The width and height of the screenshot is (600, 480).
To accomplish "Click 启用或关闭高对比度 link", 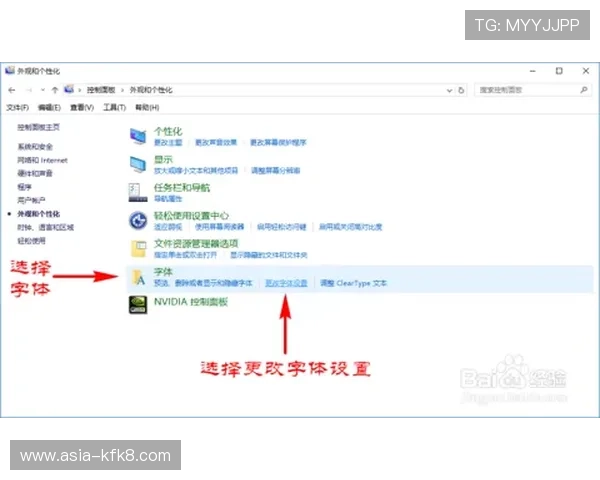I will pos(351,227).
